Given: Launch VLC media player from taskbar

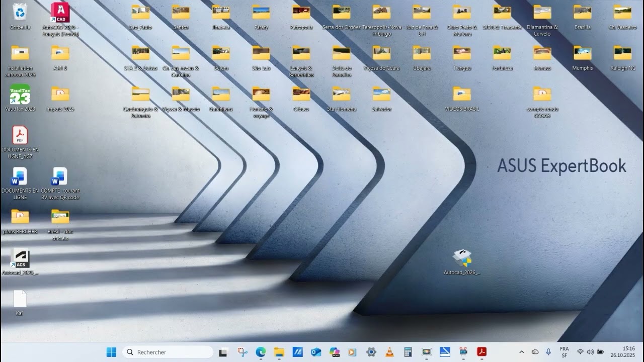Looking at the screenshot, I should [x=389, y=352].
